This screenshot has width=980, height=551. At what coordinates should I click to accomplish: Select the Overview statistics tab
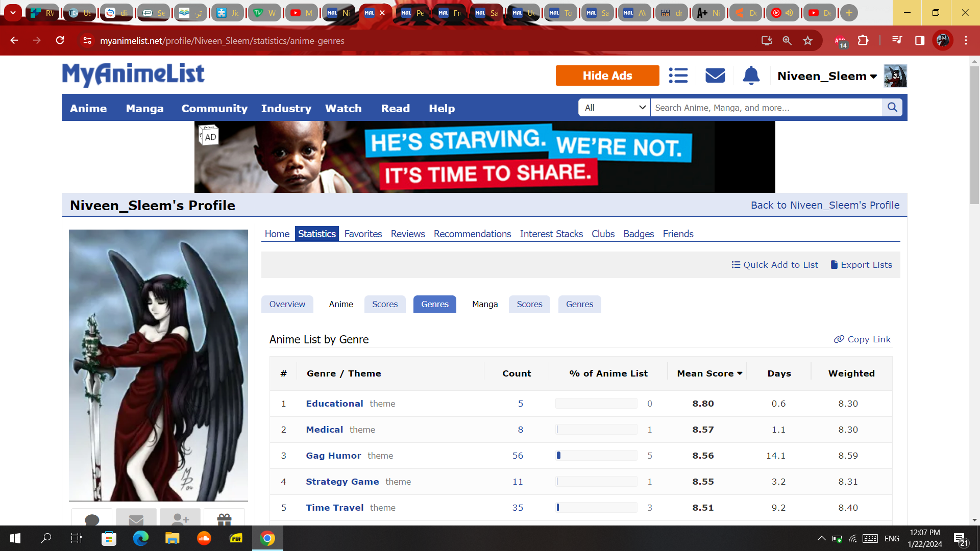click(x=287, y=304)
